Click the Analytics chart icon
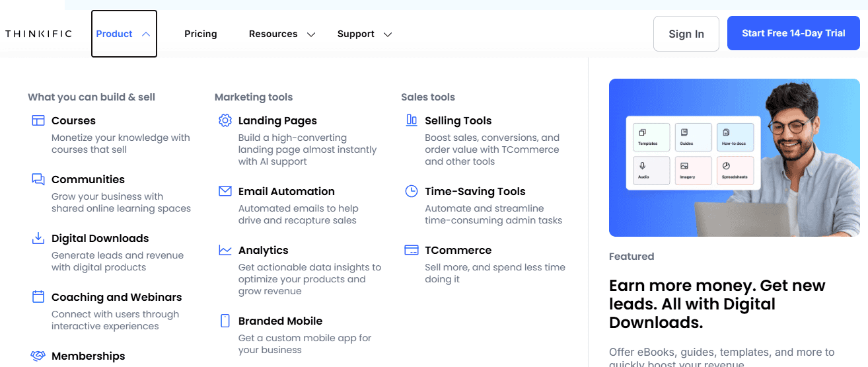This screenshot has width=868, height=367. click(225, 250)
